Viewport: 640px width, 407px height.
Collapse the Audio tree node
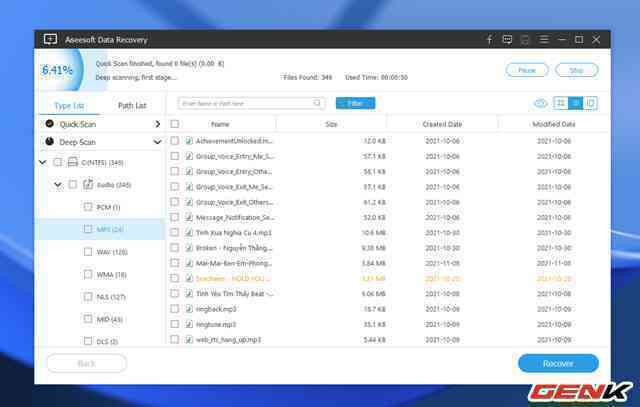pos(58,185)
